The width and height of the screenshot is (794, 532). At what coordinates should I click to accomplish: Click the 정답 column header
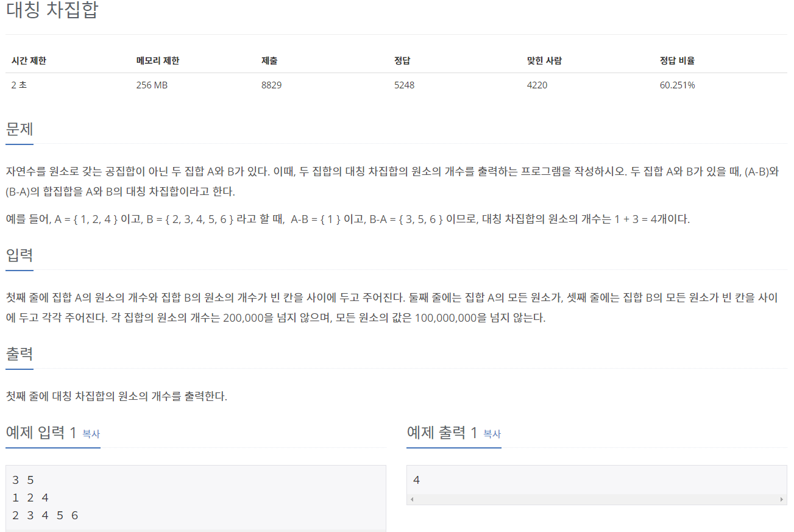pos(402,60)
